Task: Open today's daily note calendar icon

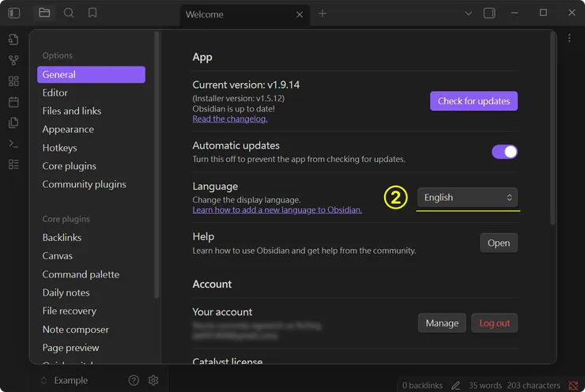Action: (x=13, y=102)
